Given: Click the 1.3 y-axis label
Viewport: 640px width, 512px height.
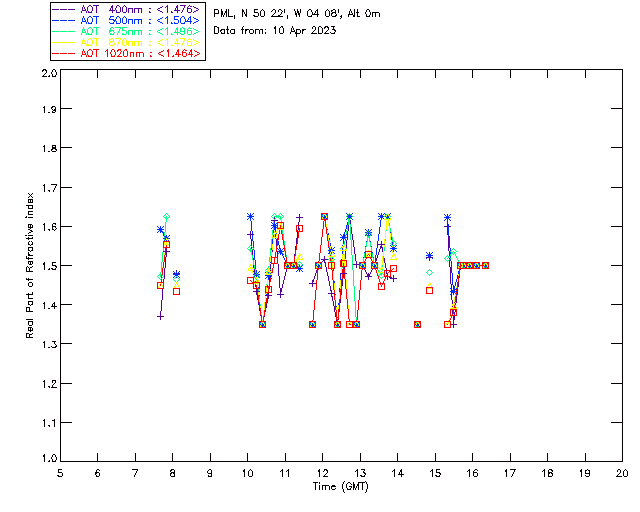Looking at the screenshot, I should click(x=49, y=344).
